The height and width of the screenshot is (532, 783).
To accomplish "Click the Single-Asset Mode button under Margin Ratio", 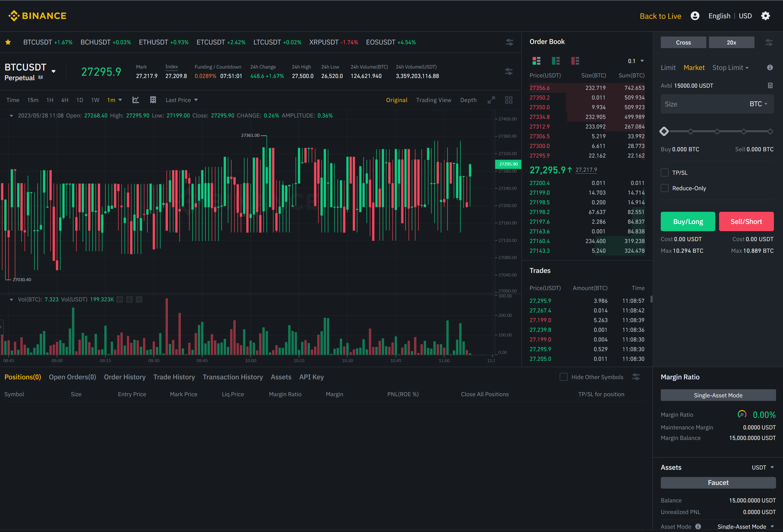I will pos(718,395).
